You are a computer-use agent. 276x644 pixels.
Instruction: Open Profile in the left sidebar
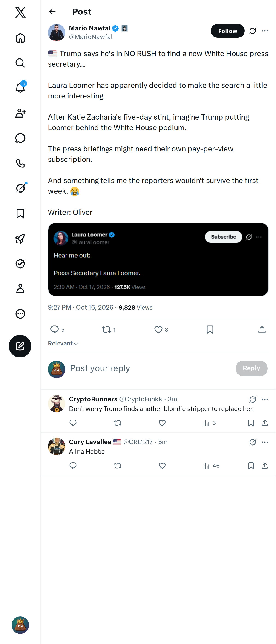tap(20, 288)
